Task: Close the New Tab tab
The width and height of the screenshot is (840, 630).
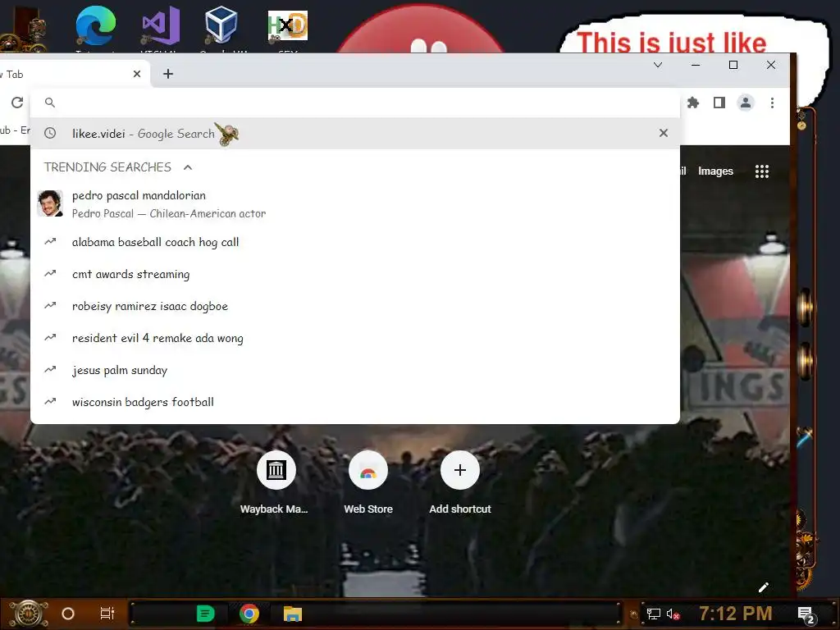Action: (137, 74)
